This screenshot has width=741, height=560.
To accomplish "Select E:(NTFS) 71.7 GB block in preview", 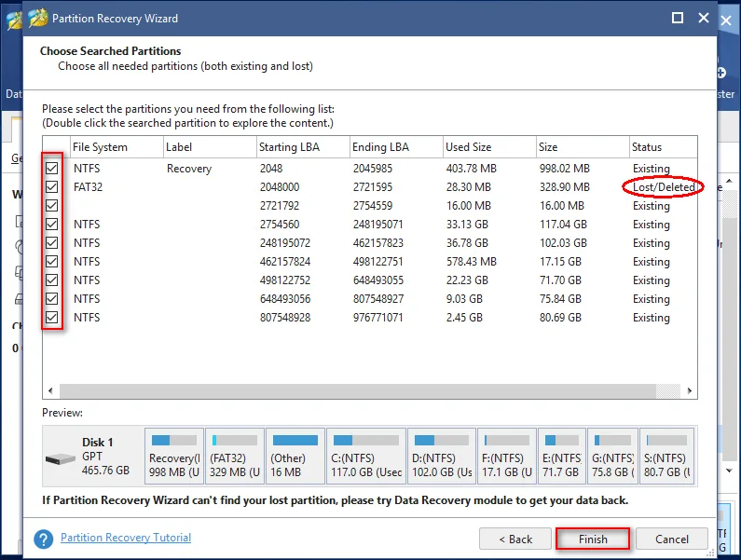I will tap(562, 456).
